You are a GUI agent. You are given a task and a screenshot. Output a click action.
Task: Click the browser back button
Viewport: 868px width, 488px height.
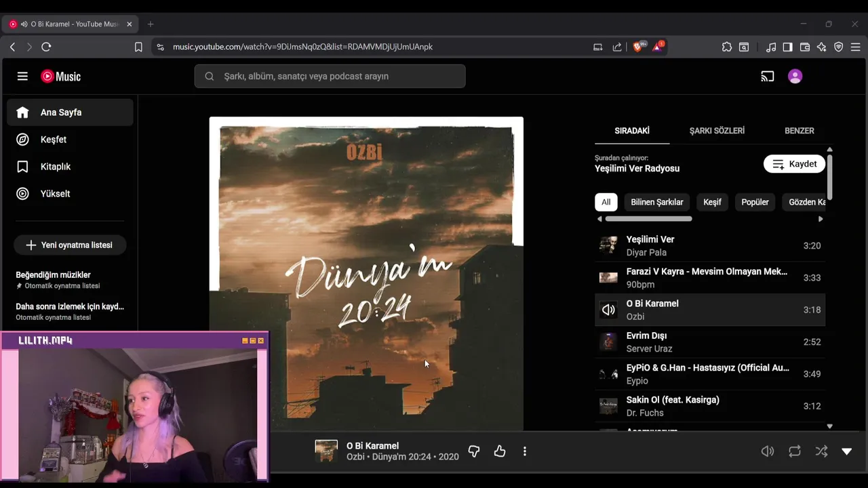point(12,47)
